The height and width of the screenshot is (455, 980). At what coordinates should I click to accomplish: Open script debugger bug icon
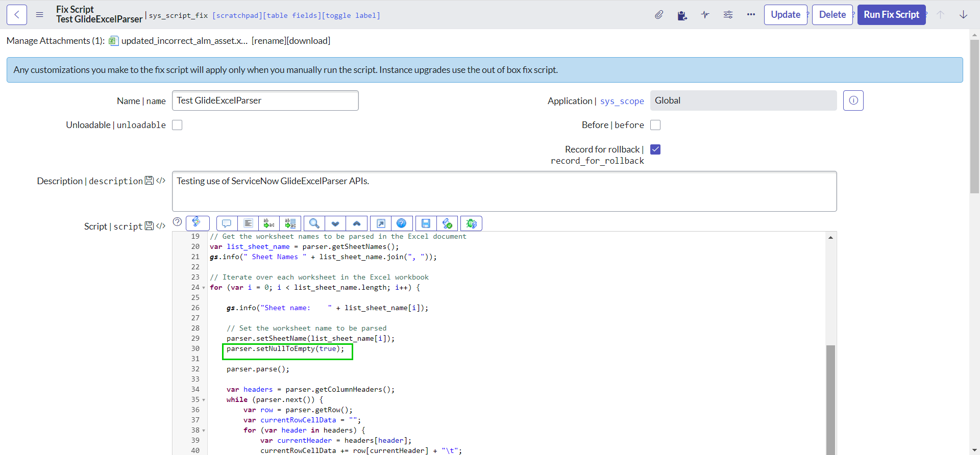[471, 223]
